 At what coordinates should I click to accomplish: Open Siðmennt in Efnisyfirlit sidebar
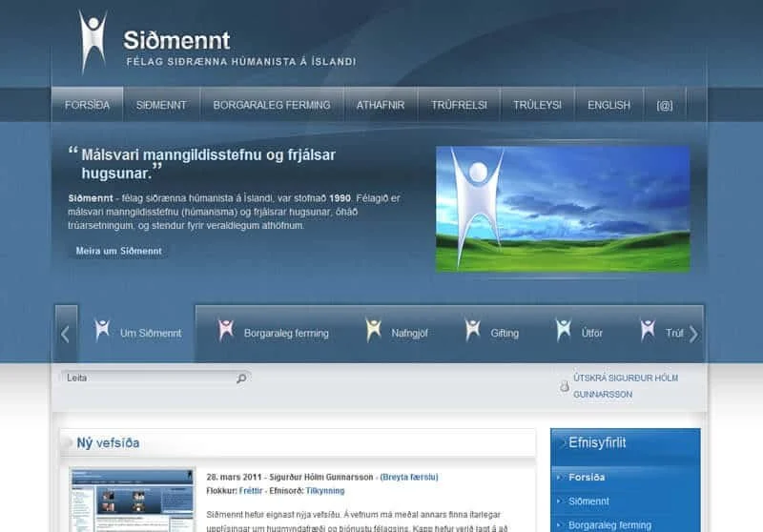click(x=588, y=501)
